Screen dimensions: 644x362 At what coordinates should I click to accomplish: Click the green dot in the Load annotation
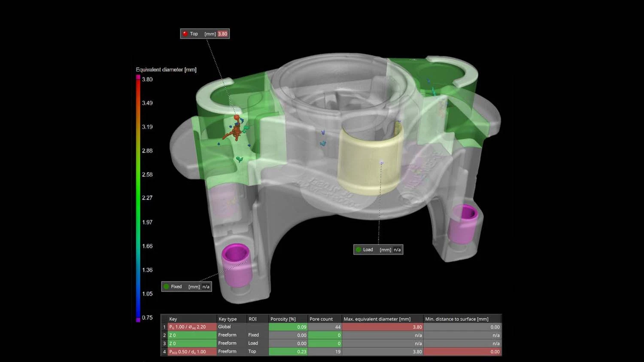358,250
